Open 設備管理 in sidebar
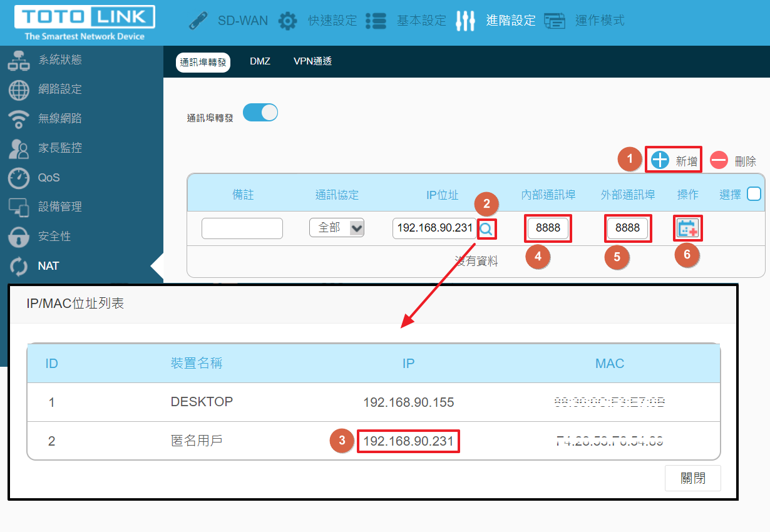Image resolution: width=770 pixels, height=532 pixels. [60, 207]
